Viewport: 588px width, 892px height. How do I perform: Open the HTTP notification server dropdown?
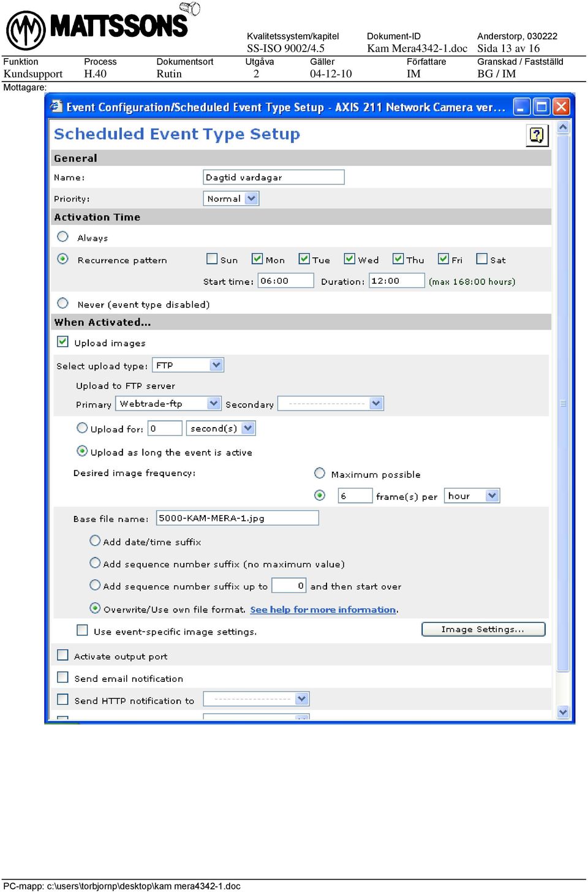256,699
